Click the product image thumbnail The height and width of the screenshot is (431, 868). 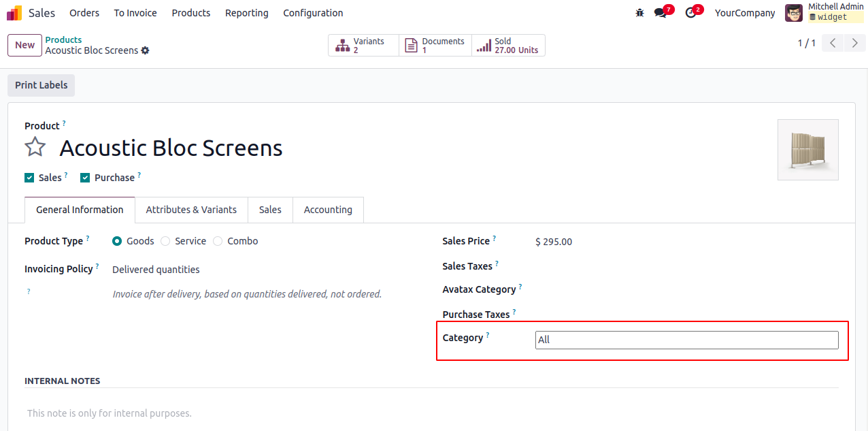807,150
